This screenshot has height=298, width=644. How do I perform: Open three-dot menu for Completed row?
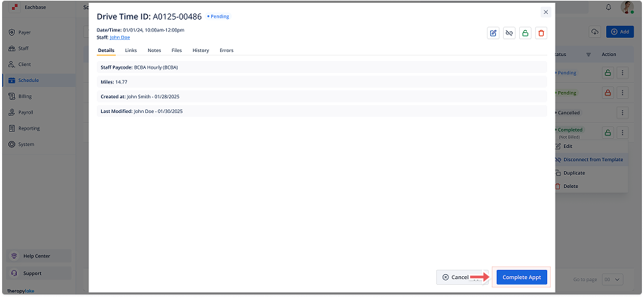click(x=623, y=133)
